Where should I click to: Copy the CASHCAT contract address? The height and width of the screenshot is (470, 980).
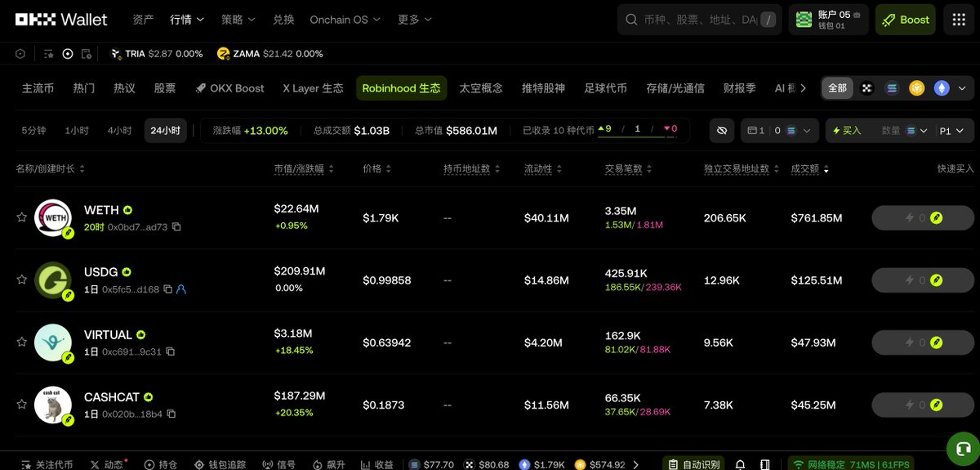point(171,414)
